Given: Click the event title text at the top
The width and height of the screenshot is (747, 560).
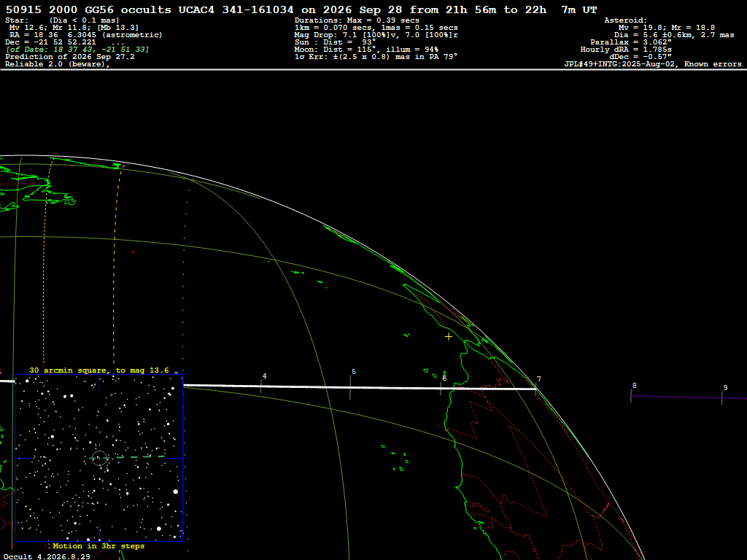Looking at the screenshot, I should point(301,10).
